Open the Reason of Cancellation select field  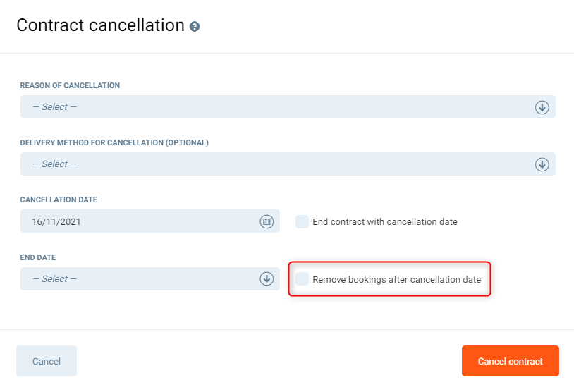[275, 107]
